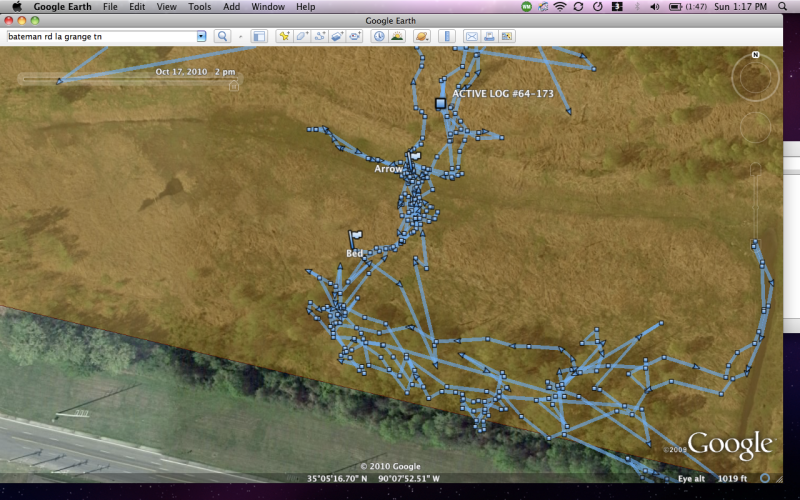Click the Bluetooth menu bar icon

(x=637, y=7)
